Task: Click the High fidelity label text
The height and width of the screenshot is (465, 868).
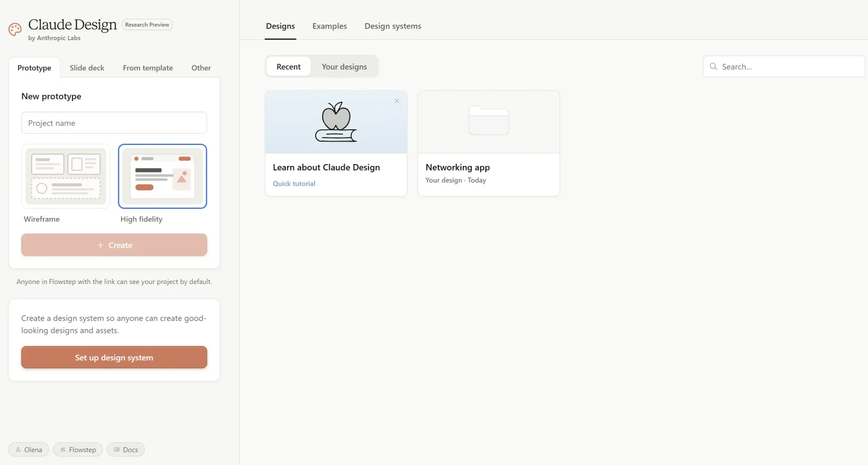Action: (x=141, y=219)
